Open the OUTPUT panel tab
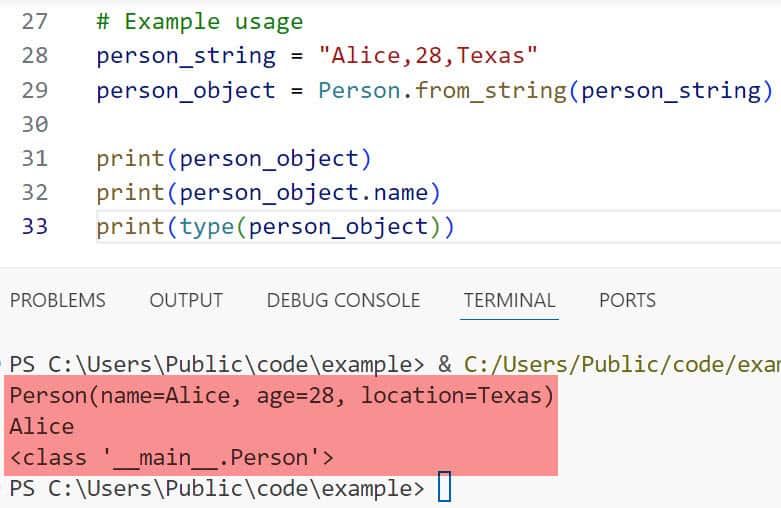This screenshot has width=781, height=508. (186, 300)
